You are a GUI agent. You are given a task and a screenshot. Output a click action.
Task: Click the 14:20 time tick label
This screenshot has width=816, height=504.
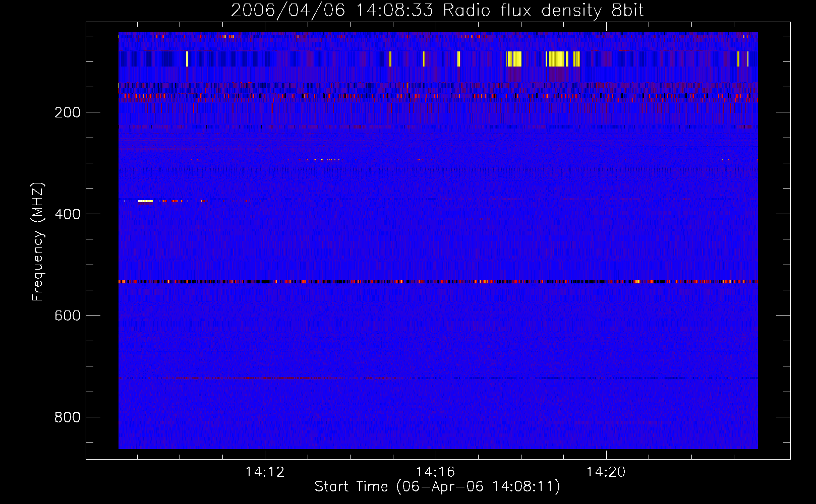click(606, 472)
